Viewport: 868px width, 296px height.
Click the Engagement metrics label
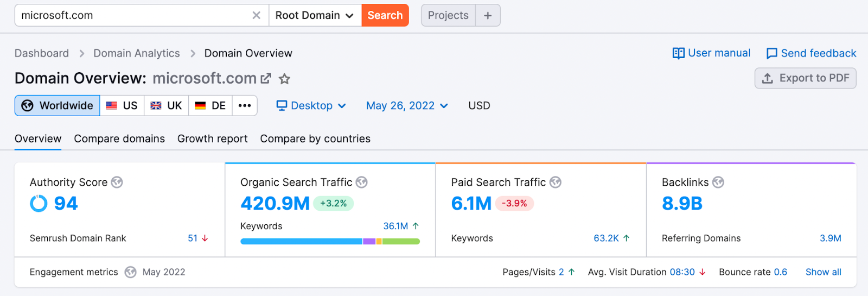point(74,272)
